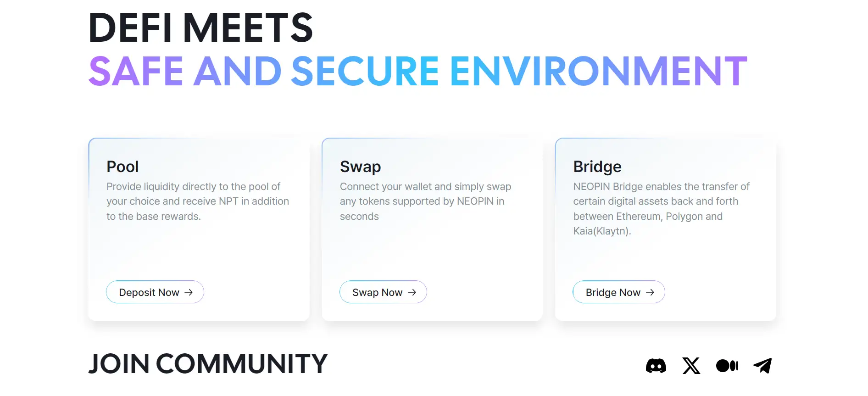Click the Telegram paper plane icon
Image resolution: width=868 pixels, height=396 pixels.
(x=762, y=366)
